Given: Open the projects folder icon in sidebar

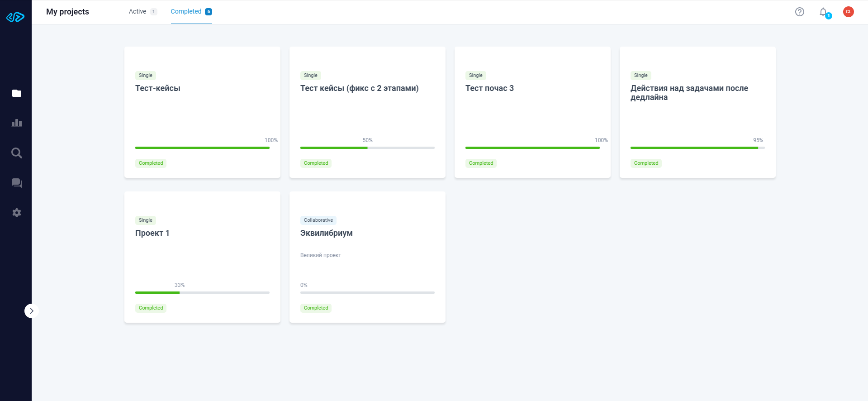Looking at the screenshot, I should pos(17,93).
